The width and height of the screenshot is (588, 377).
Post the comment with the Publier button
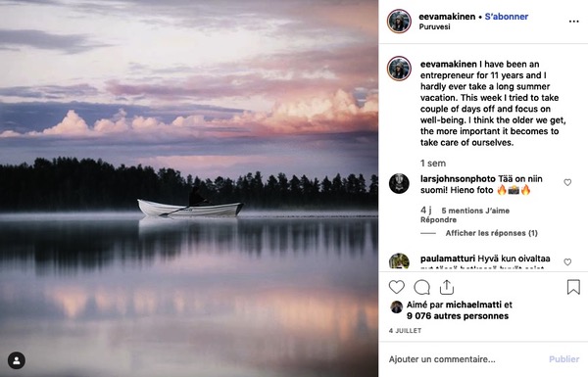point(564,359)
